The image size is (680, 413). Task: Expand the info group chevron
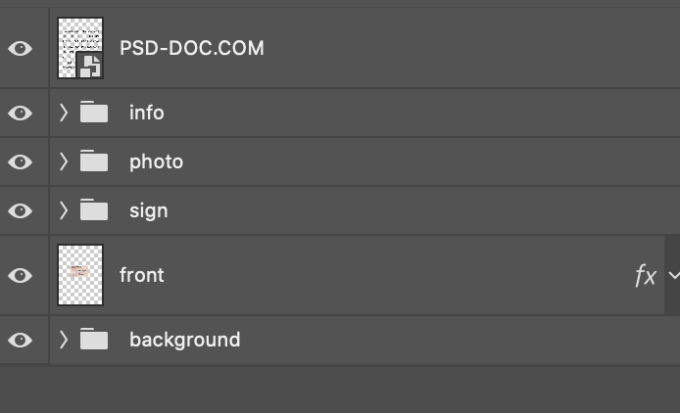click(x=64, y=113)
